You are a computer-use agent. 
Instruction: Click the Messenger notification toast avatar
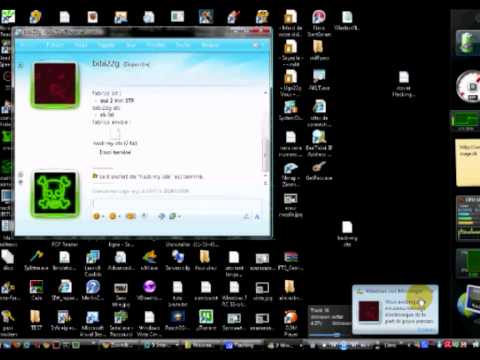point(369,312)
